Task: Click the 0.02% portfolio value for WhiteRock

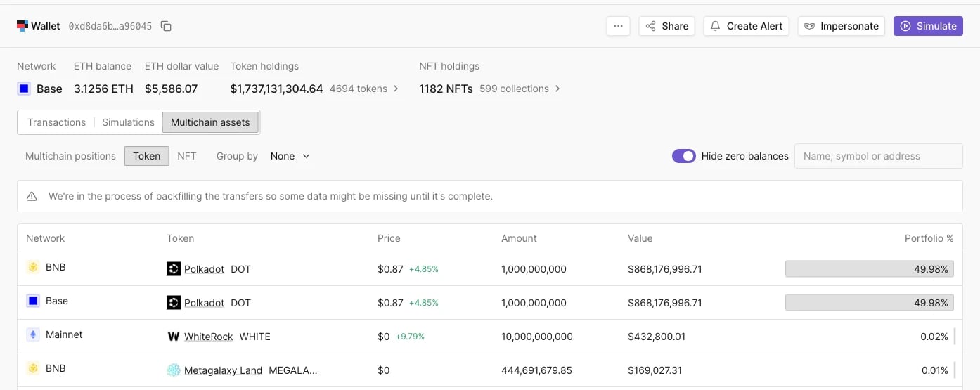Action: 934,337
